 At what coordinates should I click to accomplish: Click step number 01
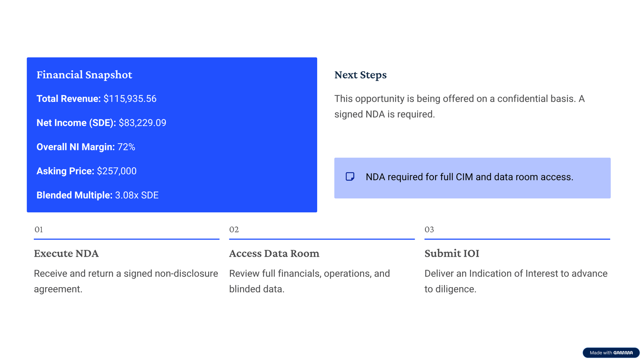(39, 230)
